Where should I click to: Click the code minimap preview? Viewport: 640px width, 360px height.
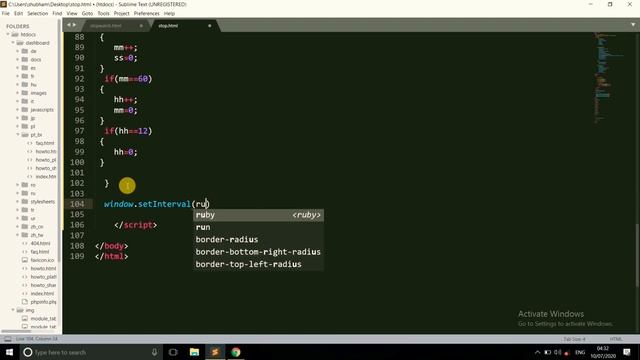point(608,78)
